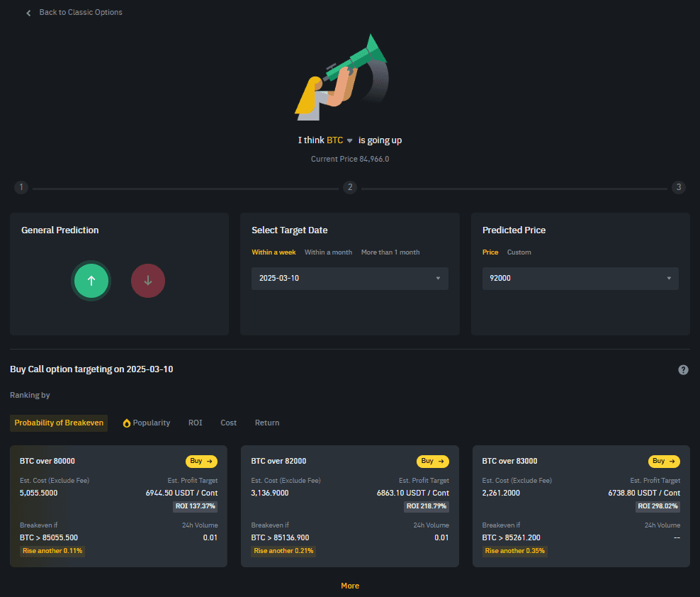The width and height of the screenshot is (700, 597).
Task: Choose Within a month timeframe
Action: point(328,252)
